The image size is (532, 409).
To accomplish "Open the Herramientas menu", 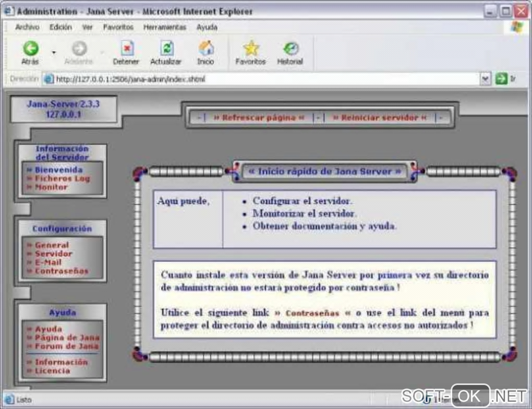I will coord(164,27).
